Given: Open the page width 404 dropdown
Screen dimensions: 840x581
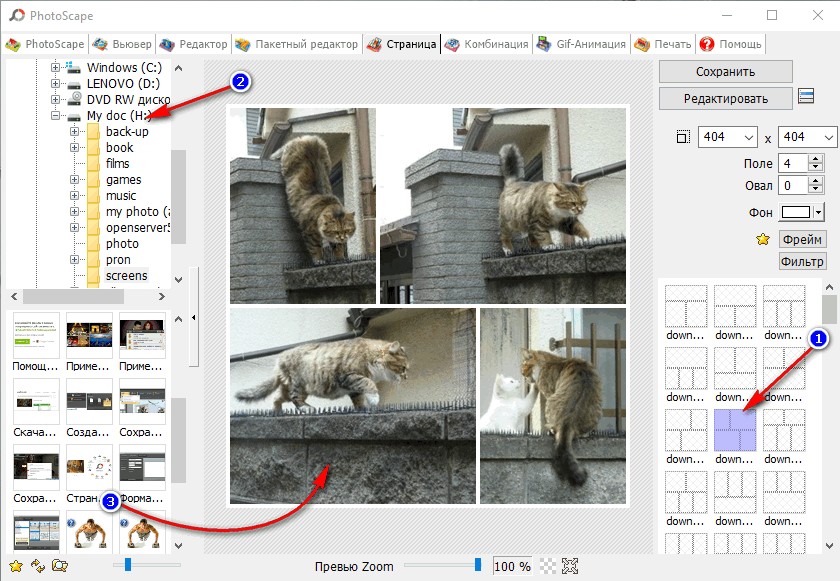Looking at the screenshot, I should 748,137.
